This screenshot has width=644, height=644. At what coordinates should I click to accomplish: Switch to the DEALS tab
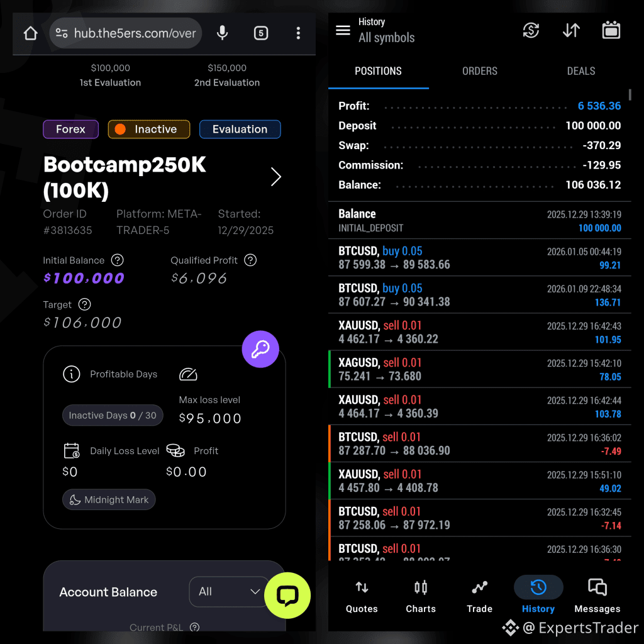tap(580, 71)
